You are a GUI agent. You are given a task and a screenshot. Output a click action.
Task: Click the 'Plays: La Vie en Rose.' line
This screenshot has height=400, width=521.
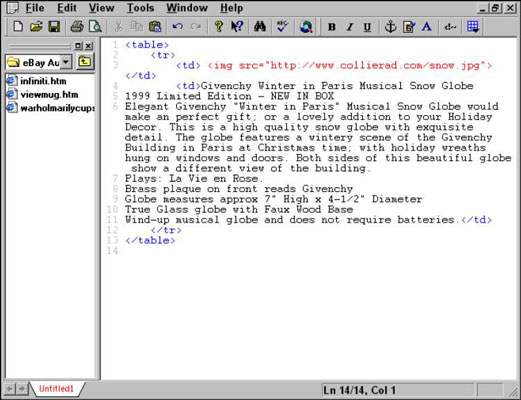(x=194, y=179)
